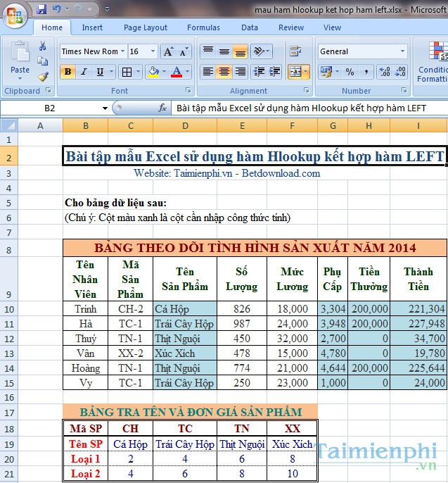This screenshot has height=483, width=448.
Task: Switch to the Home tab
Action: (x=52, y=27)
